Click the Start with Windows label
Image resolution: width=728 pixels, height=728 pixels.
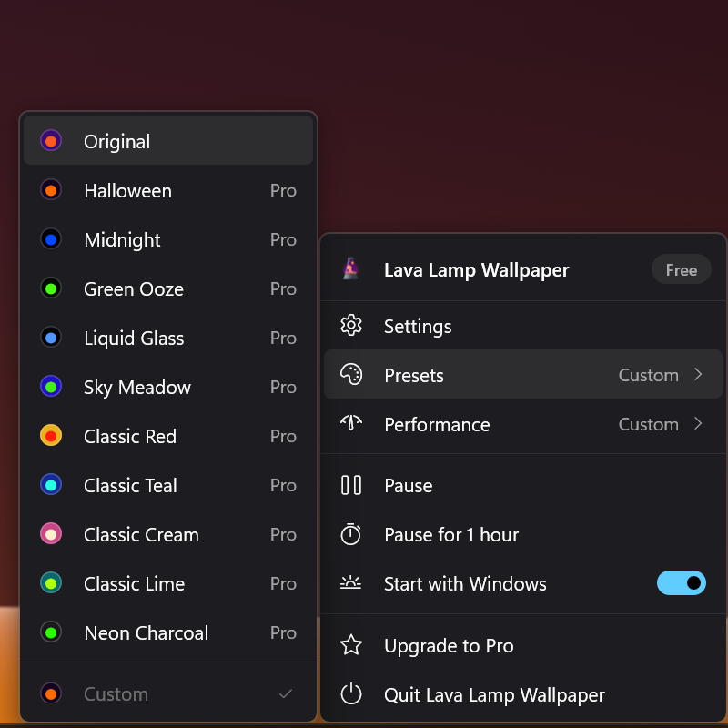click(465, 583)
